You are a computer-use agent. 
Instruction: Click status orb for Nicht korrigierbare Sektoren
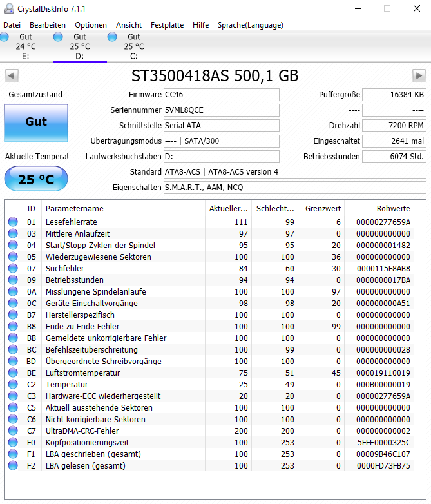13,419
